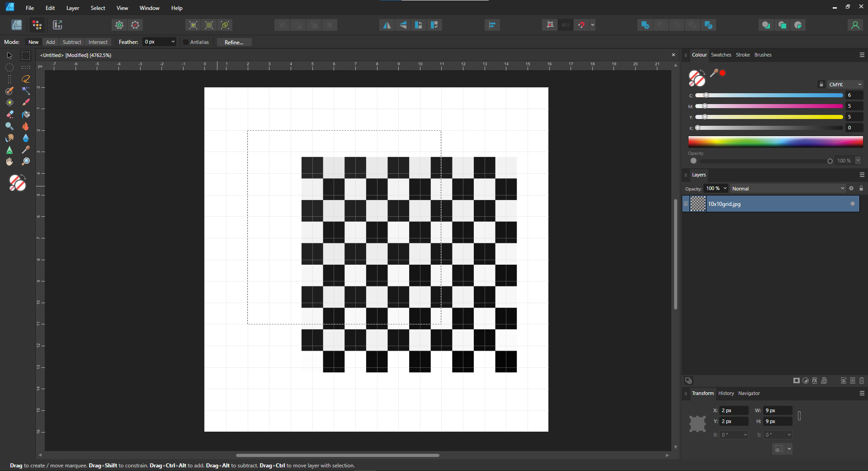Pick a colour from the rainbow spectrum bar
868x471 pixels.
pos(775,142)
